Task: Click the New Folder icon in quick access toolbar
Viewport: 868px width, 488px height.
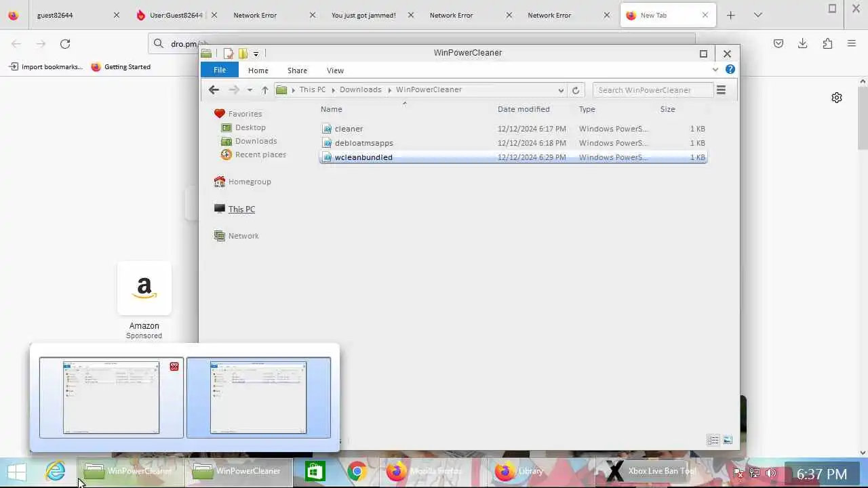Action: [x=243, y=54]
